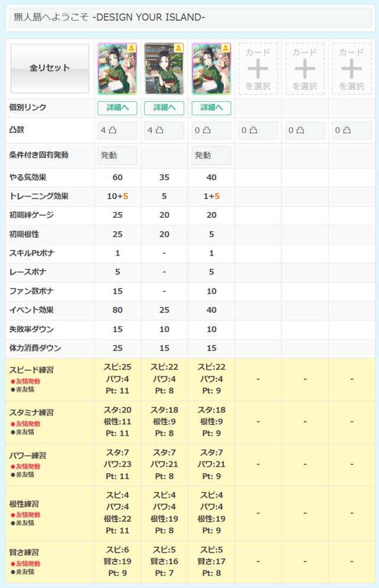379x588 pixels.
Task: Select the third support card thumbnail
Action: tap(211, 69)
